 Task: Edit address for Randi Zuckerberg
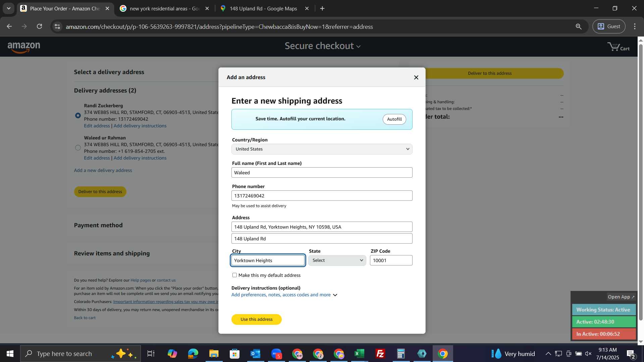click(x=97, y=126)
